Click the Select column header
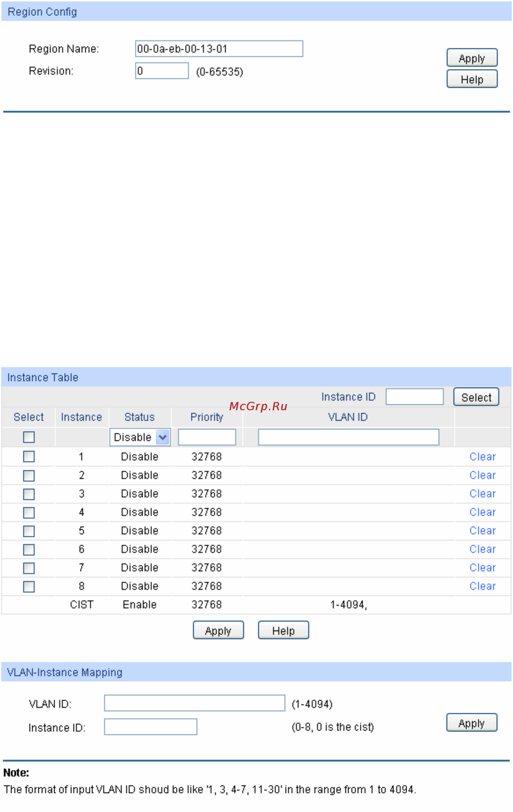The image size is (513, 812). [29, 418]
